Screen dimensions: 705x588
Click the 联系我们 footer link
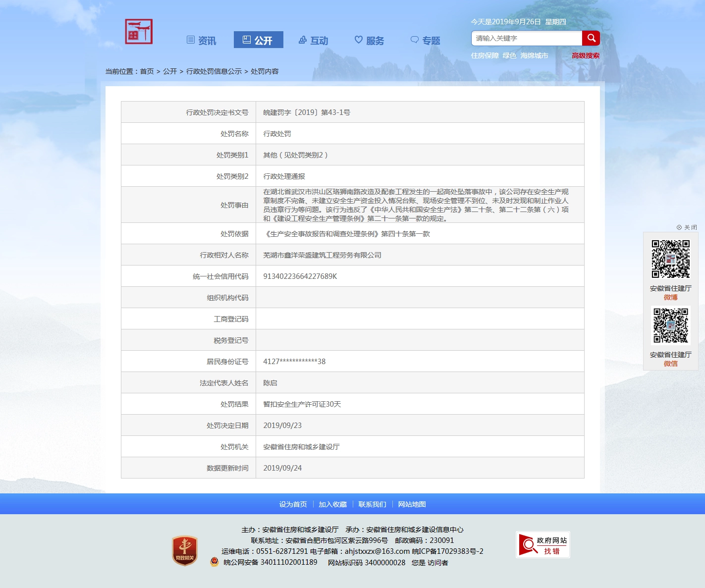pyautogui.click(x=372, y=504)
